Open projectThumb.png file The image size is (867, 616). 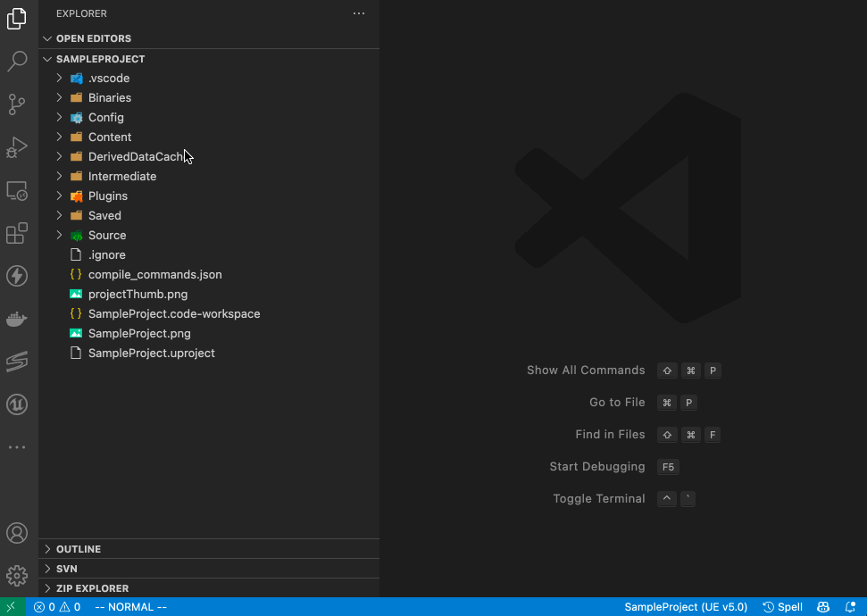[209, 295]
